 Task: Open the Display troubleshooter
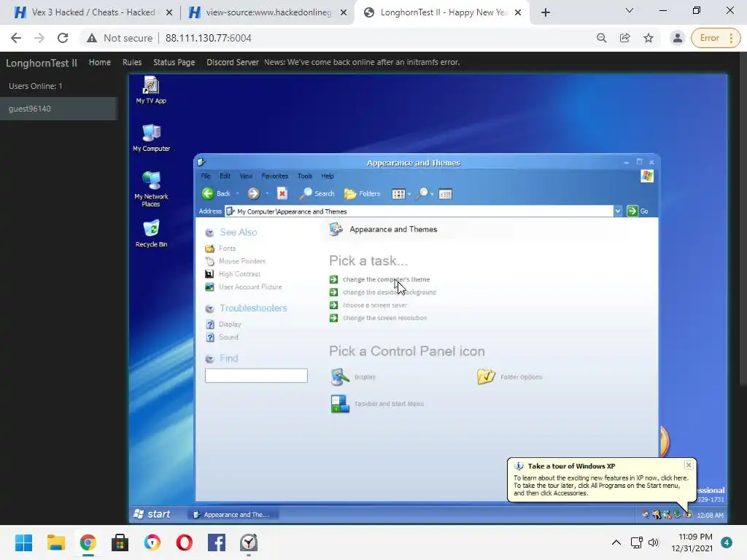pos(230,324)
